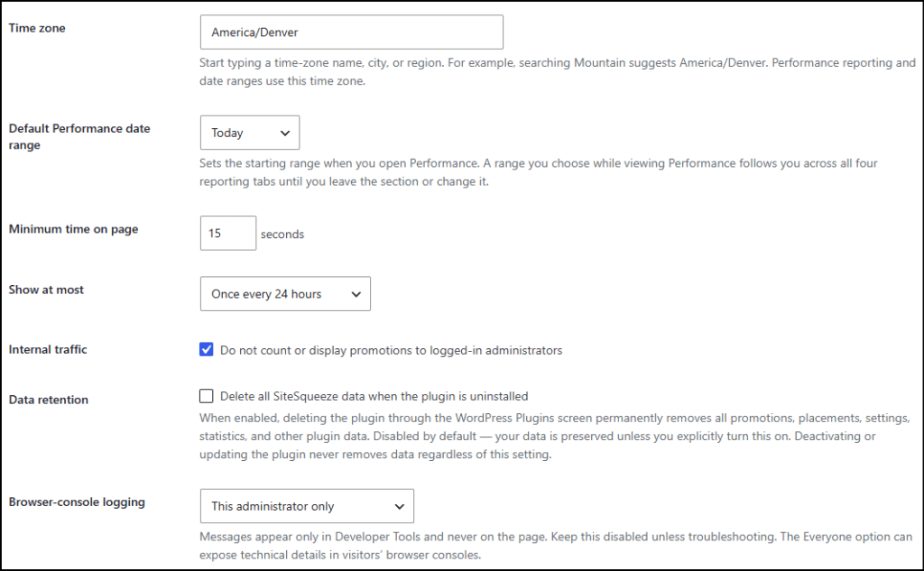Click the Show at most label
924x571 pixels.
tap(46, 290)
